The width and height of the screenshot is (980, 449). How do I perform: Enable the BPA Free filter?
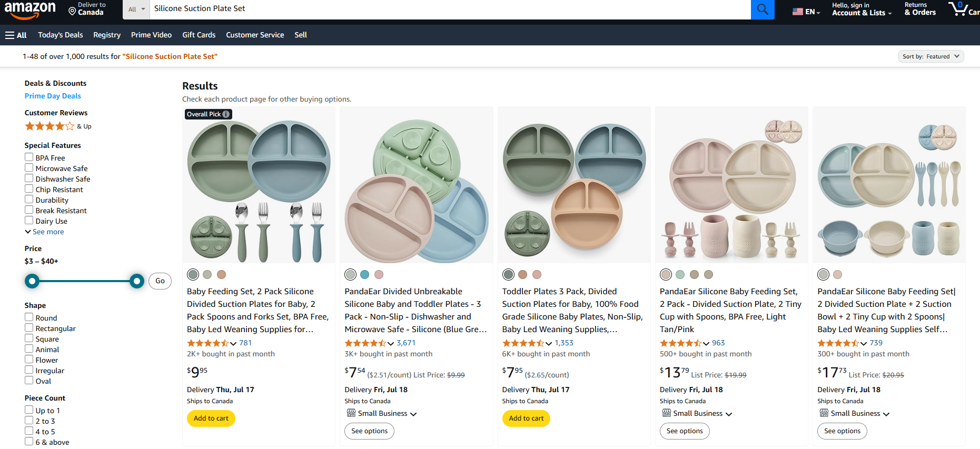coord(29,157)
